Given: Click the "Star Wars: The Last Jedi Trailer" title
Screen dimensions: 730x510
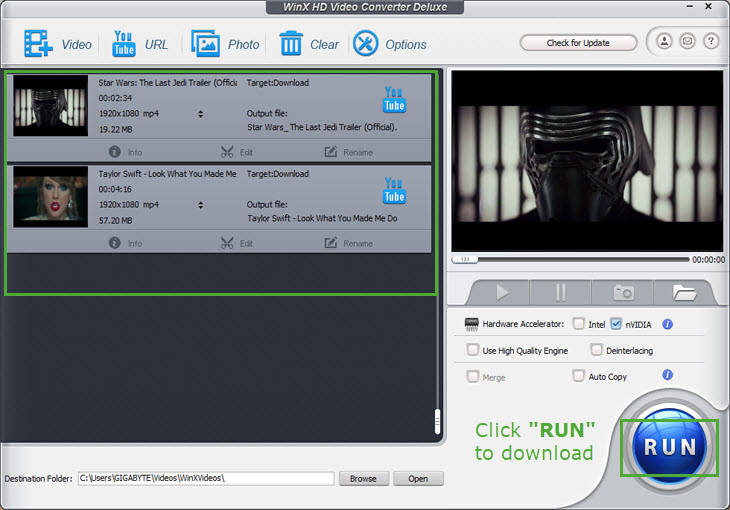Looking at the screenshot, I should [168, 83].
